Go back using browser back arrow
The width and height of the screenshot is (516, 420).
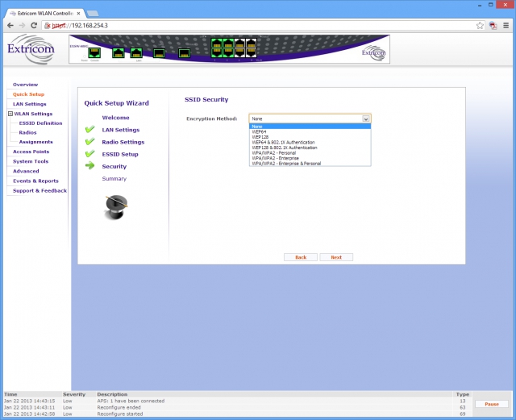pyautogui.click(x=10, y=25)
